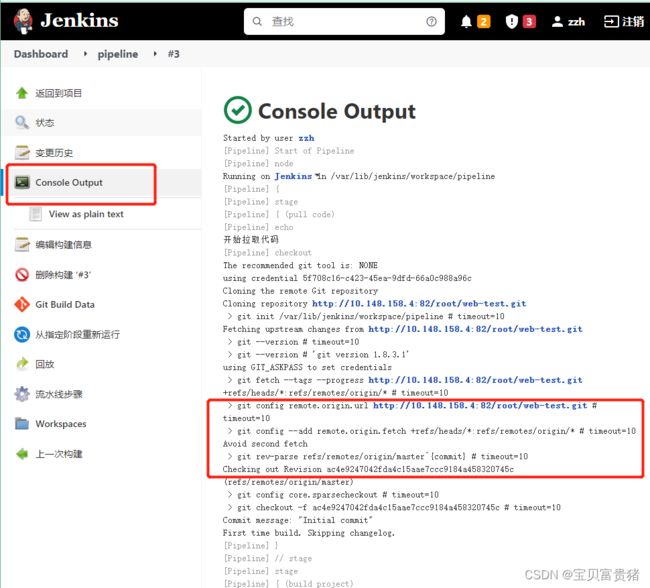This screenshot has width=650, height=588.
Task: Focus the search input field
Action: pos(344,22)
